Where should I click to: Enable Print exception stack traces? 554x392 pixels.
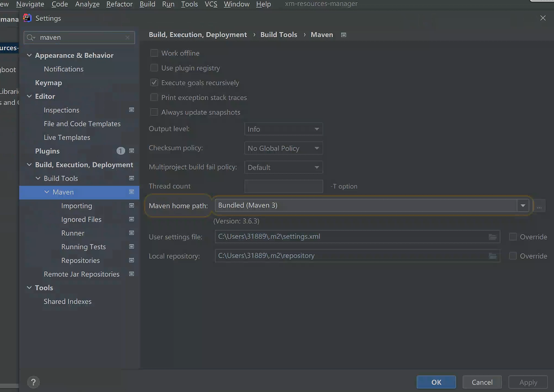[154, 97]
